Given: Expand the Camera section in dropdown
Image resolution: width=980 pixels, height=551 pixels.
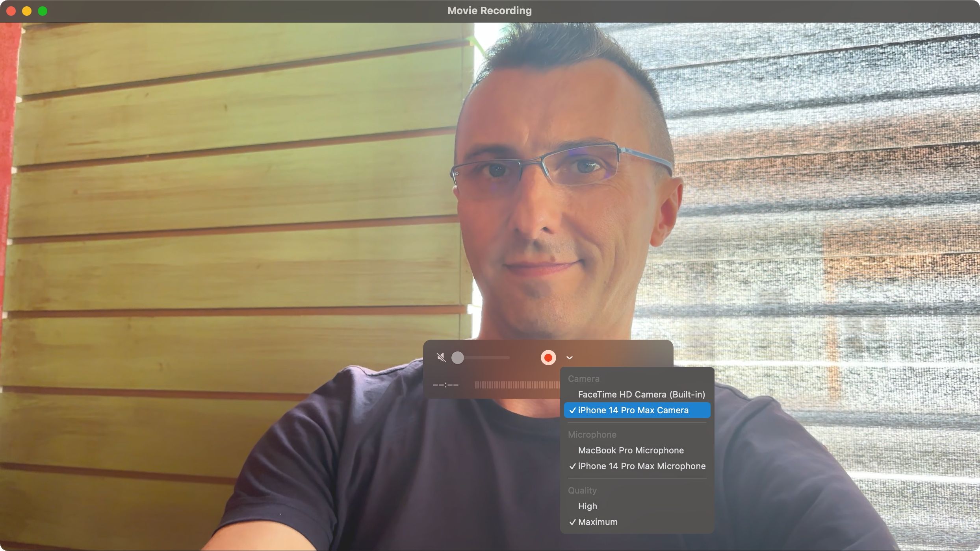Looking at the screenshot, I should pos(583,379).
